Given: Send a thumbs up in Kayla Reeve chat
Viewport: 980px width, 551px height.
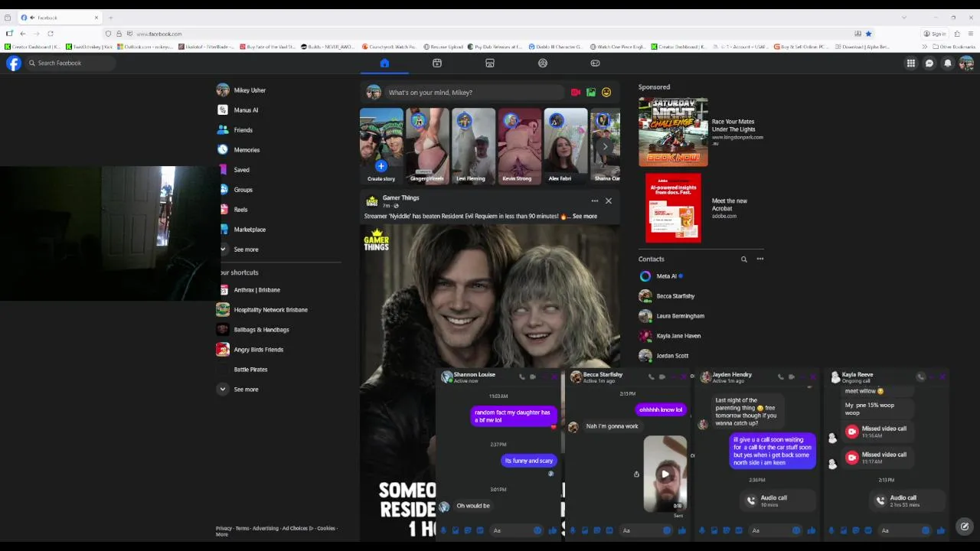Looking at the screenshot, I should (x=941, y=530).
